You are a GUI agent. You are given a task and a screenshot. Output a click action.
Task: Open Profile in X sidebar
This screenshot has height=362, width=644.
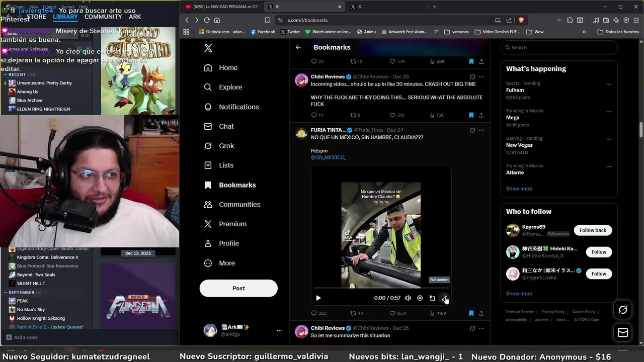coord(221,243)
